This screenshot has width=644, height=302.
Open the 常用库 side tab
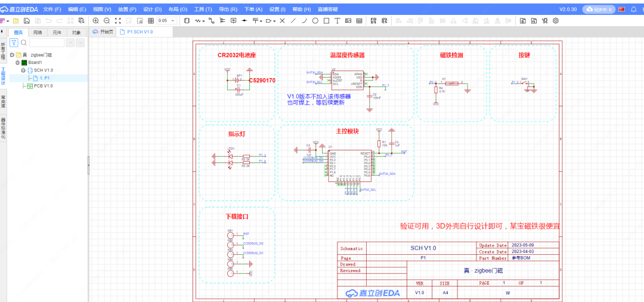click(4, 103)
